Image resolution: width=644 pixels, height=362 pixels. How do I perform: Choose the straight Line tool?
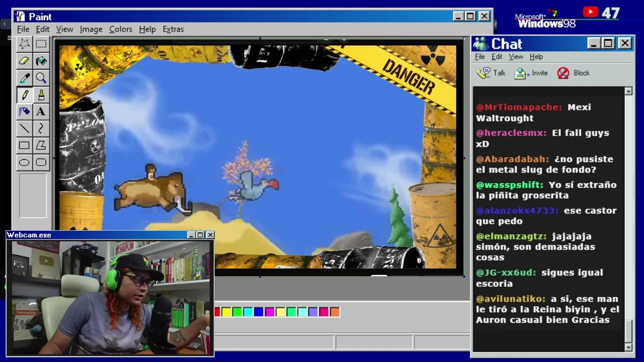(24, 129)
